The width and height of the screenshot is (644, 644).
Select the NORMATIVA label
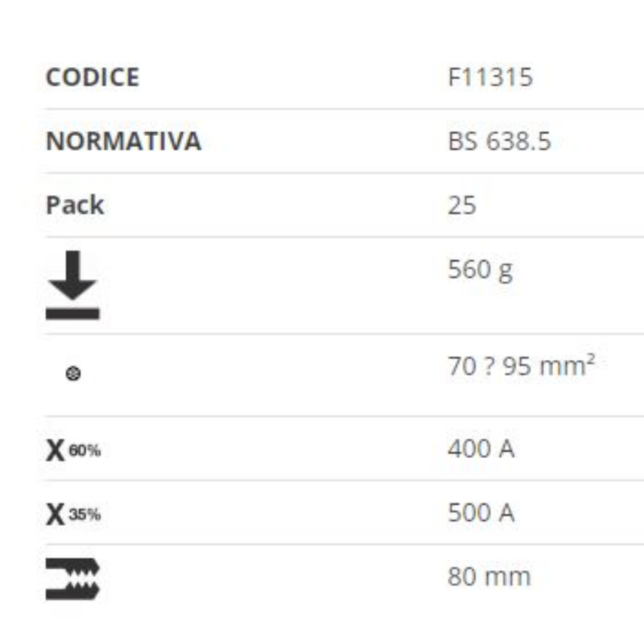(124, 141)
